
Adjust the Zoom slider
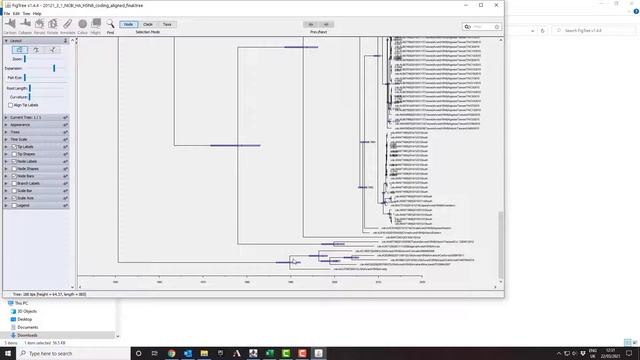point(25,59)
